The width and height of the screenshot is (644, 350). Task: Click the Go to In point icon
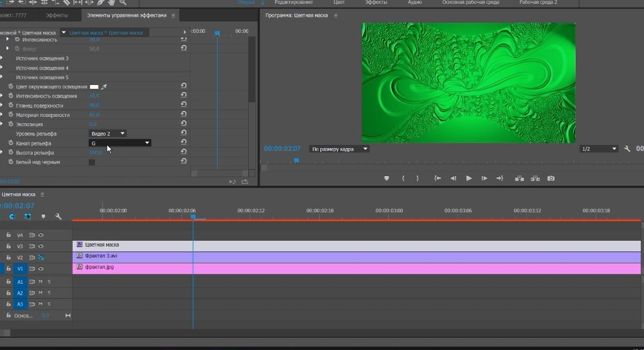(x=437, y=178)
